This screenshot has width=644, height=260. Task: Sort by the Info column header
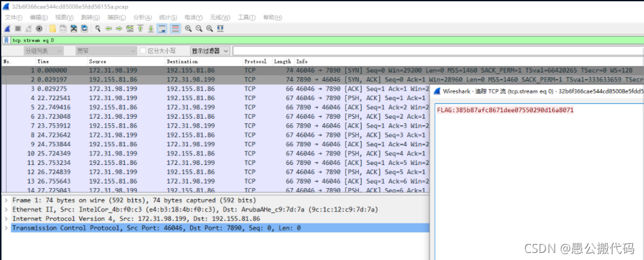tap(469, 62)
